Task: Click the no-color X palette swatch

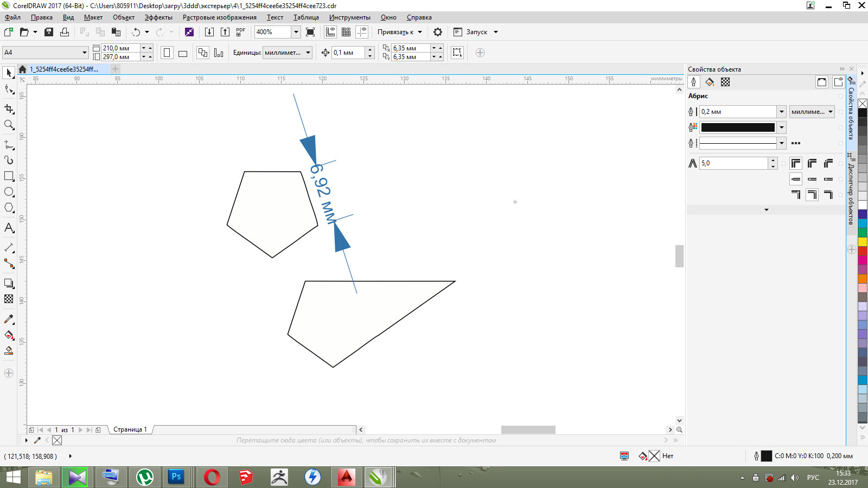Action: point(863,103)
